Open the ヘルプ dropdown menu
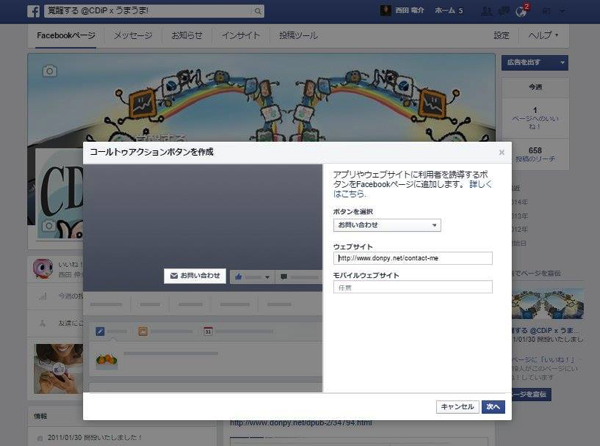This screenshot has height=446, width=600. (x=543, y=36)
